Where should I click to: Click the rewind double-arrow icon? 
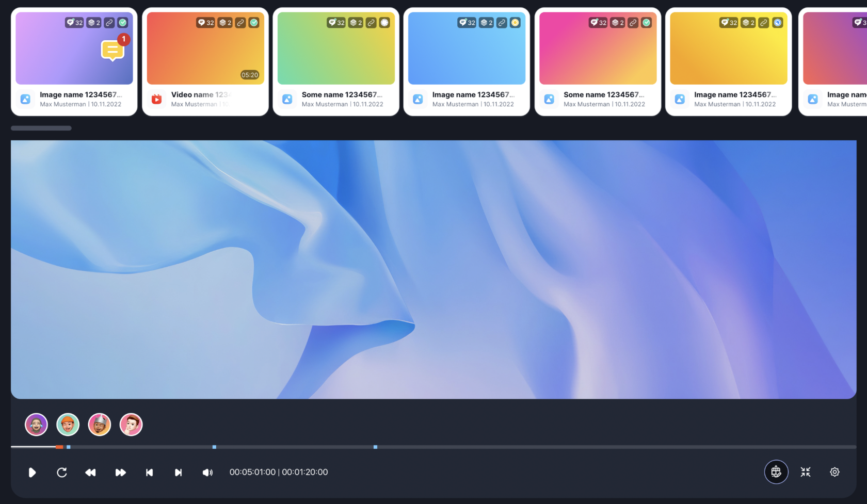(x=90, y=472)
